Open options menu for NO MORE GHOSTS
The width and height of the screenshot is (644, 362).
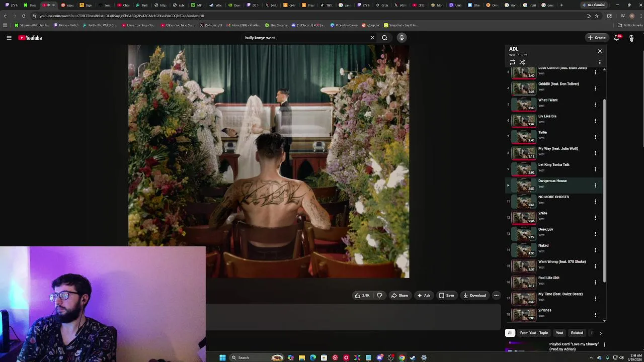(x=595, y=202)
